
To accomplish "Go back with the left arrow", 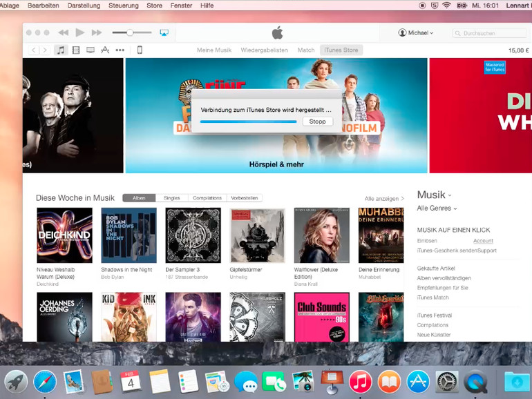I will click(x=34, y=50).
